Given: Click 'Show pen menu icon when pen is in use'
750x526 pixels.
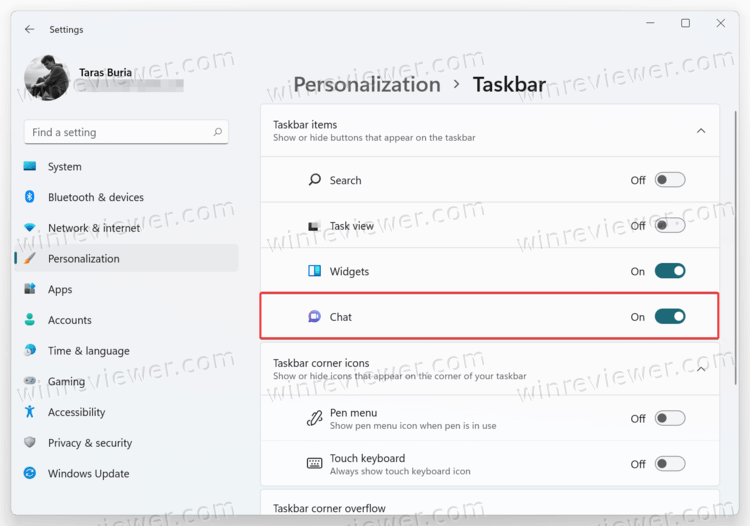Looking at the screenshot, I should click(413, 426).
